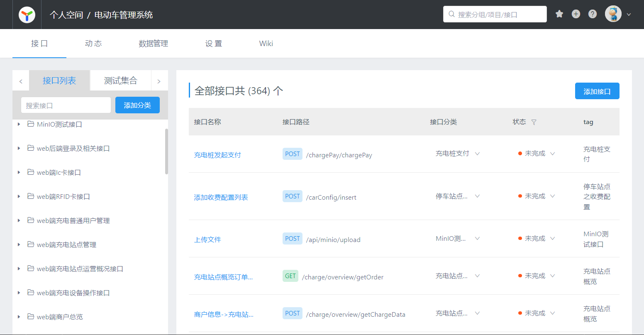644x335 pixels.
Task: Click the web端充电普通用户管理 folder icon
Action: (x=30, y=220)
